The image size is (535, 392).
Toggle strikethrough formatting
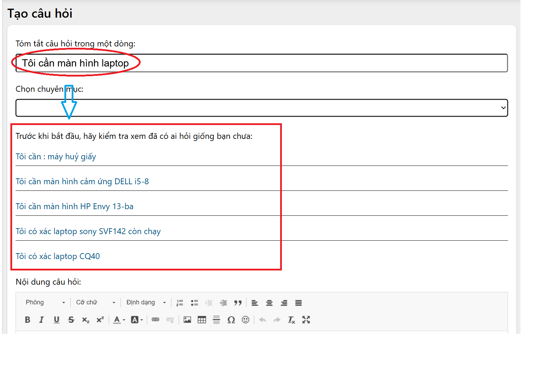71,320
